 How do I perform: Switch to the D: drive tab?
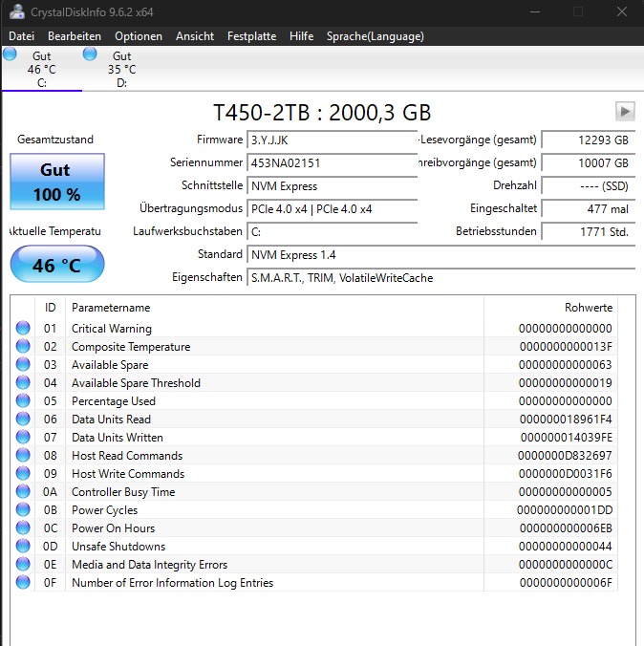(122, 69)
